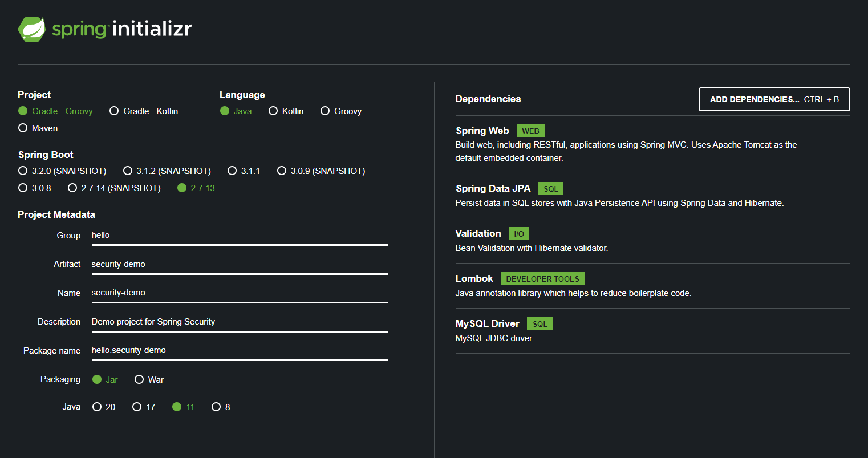The width and height of the screenshot is (868, 458).
Task: Select Spring Boot 3.1.2 (SNAPSHOT)
Action: [x=167, y=171]
